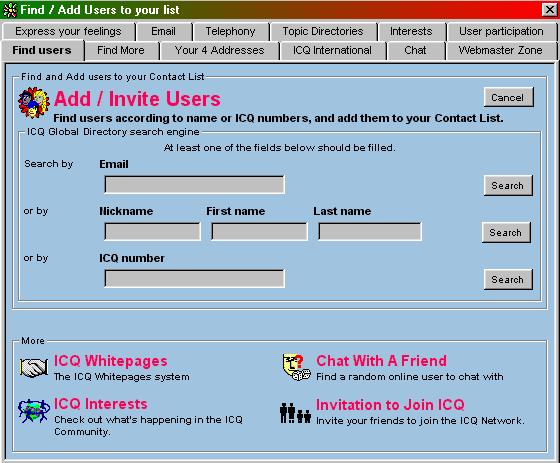Open the Invitation to Join ICQ link
560x463 pixels.
pos(390,405)
